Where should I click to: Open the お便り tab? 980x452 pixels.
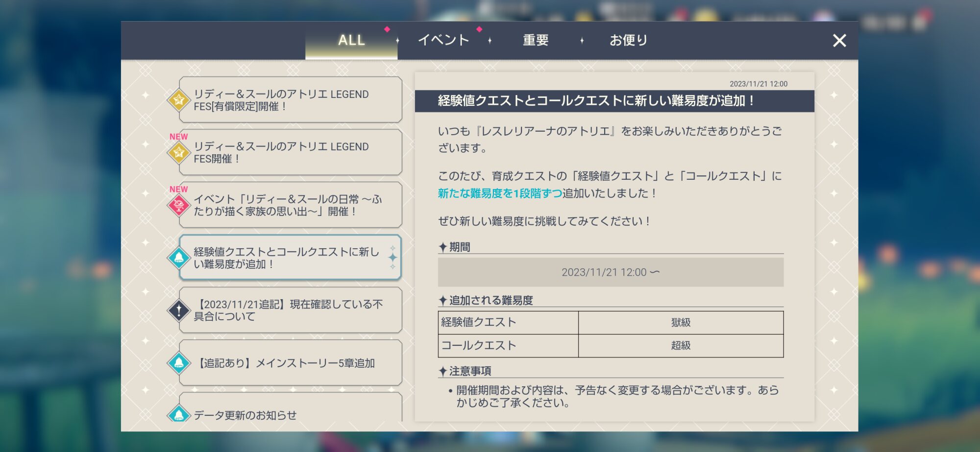[628, 40]
